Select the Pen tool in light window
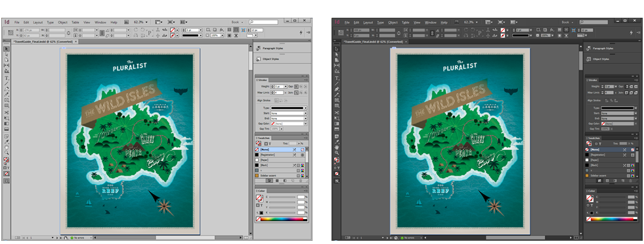 (x=7, y=89)
